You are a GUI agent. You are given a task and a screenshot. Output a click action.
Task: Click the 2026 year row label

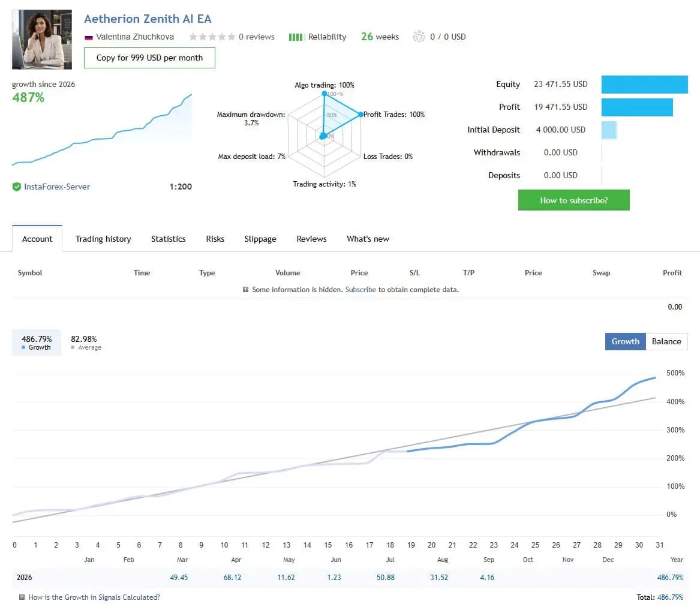click(24, 578)
